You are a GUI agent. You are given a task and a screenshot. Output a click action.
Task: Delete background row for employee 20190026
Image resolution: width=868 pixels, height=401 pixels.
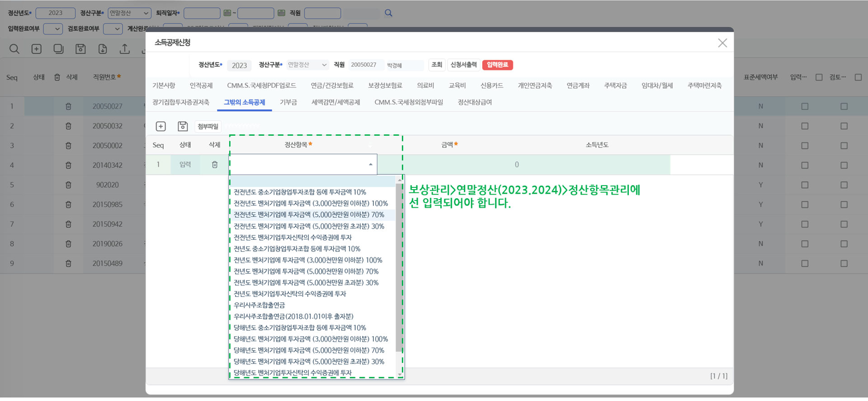tap(68, 243)
